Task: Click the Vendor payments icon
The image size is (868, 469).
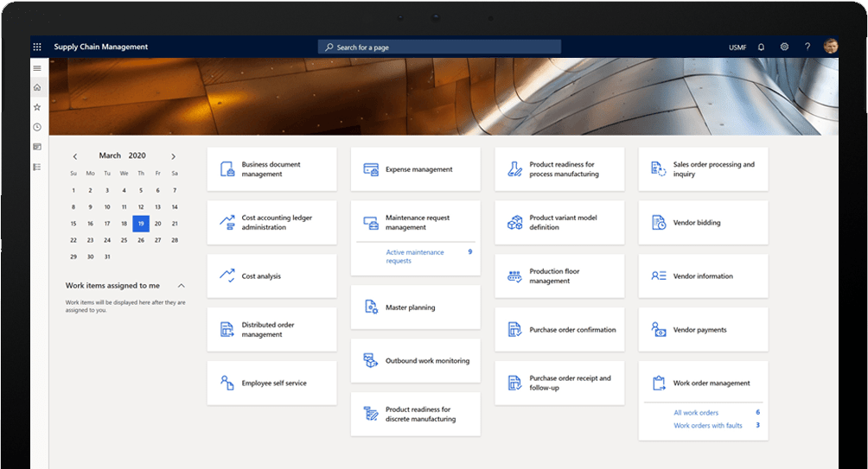Action: point(659,330)
